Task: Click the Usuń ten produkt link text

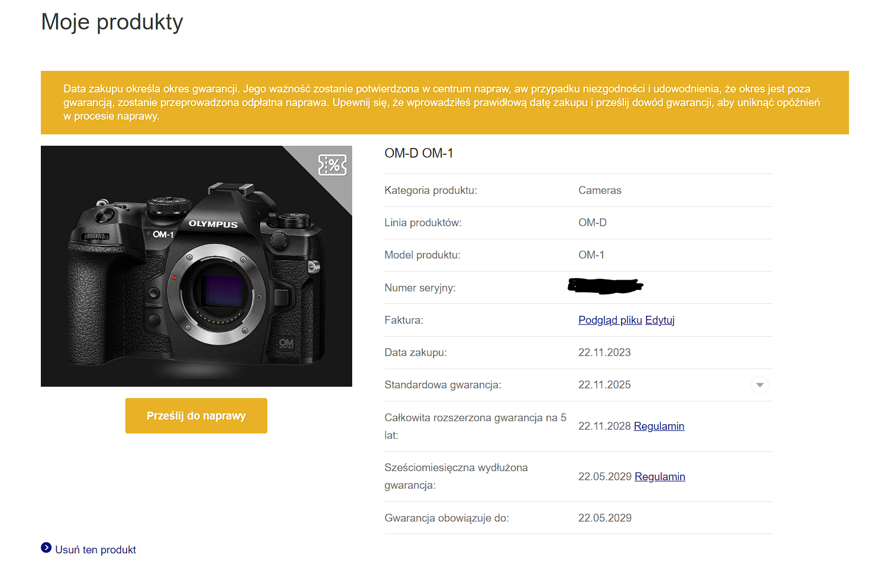Action: [x=95, y=550]
